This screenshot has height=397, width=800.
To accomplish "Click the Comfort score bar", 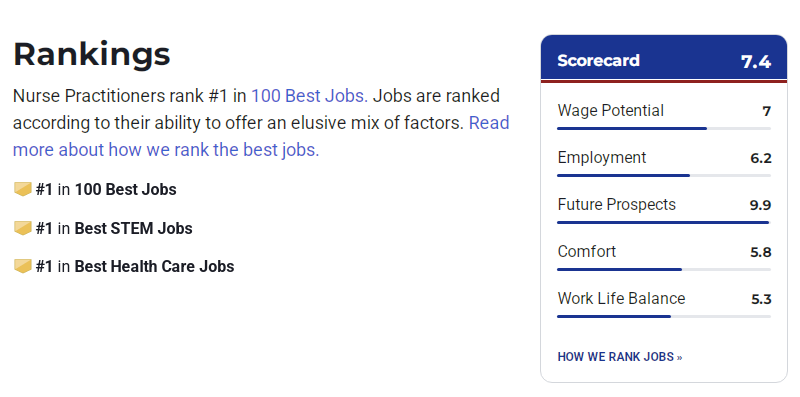I will [x=664, y=269].
